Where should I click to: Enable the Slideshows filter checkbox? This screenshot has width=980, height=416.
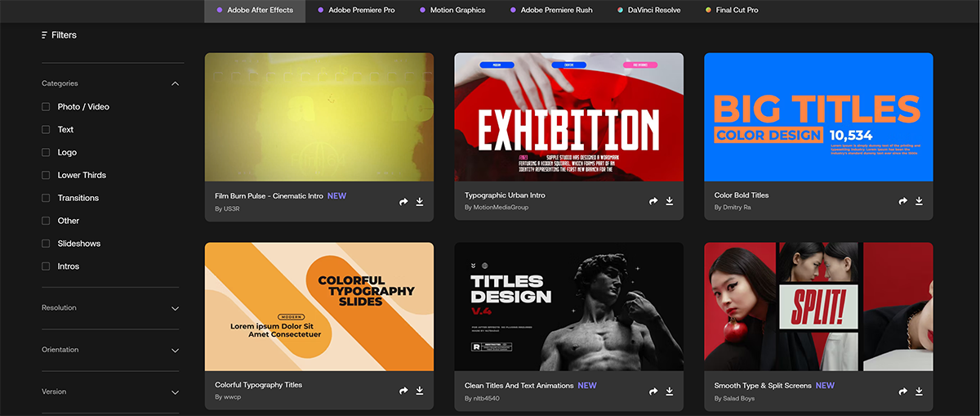pyautogui.click(x=46, y=244)
